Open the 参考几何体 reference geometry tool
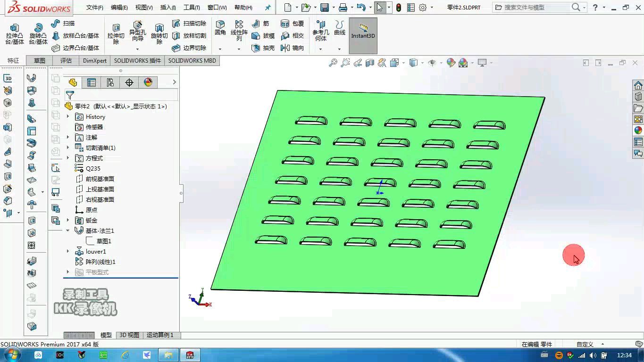644x362 pixels. (321, 31)
